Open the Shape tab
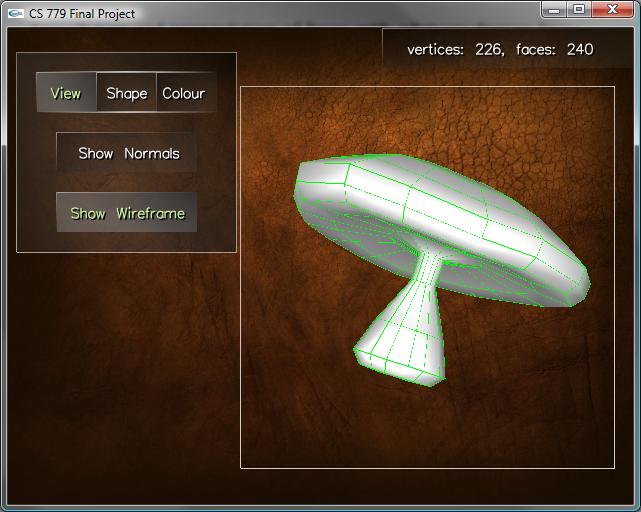This screenshot has height=512, width=641. [x=126, y=93]
